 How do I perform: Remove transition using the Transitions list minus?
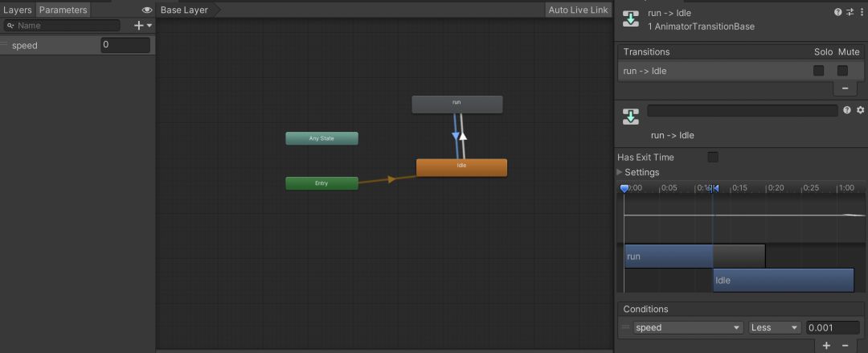tap(845, 88)
